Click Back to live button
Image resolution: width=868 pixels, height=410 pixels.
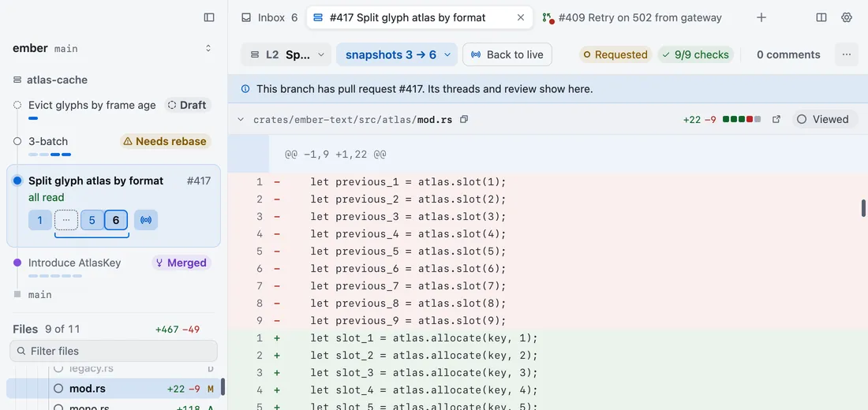tap(507, 54)
